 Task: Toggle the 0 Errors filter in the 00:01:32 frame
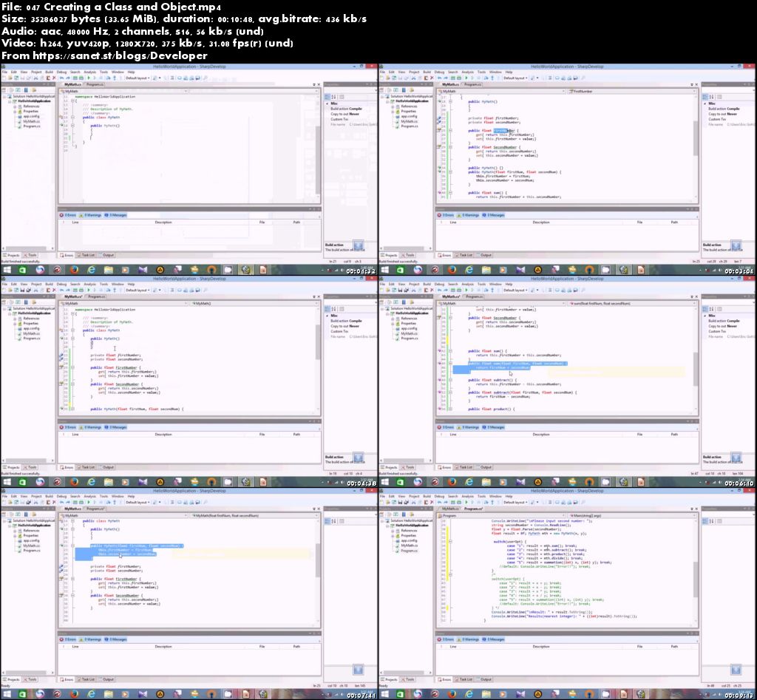pyautogui.click(x=68, y=215)
